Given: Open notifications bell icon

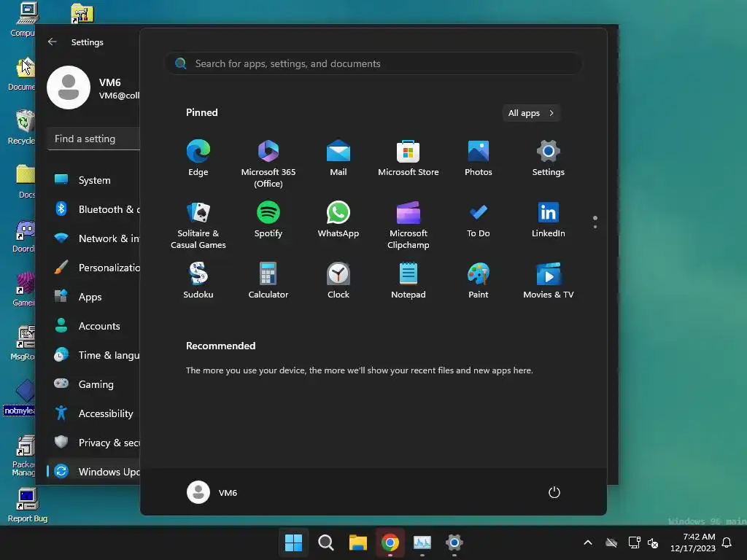Looking at the screenshot, I should click(727, 542).
